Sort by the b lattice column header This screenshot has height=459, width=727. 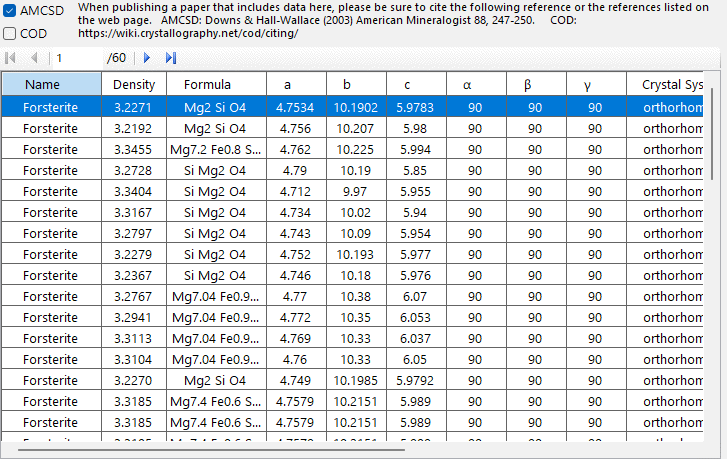[x=357, y=84]
